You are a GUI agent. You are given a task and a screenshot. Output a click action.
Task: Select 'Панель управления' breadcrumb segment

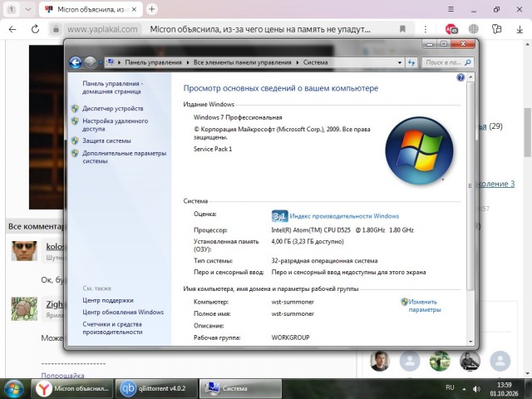pos(153,62)
